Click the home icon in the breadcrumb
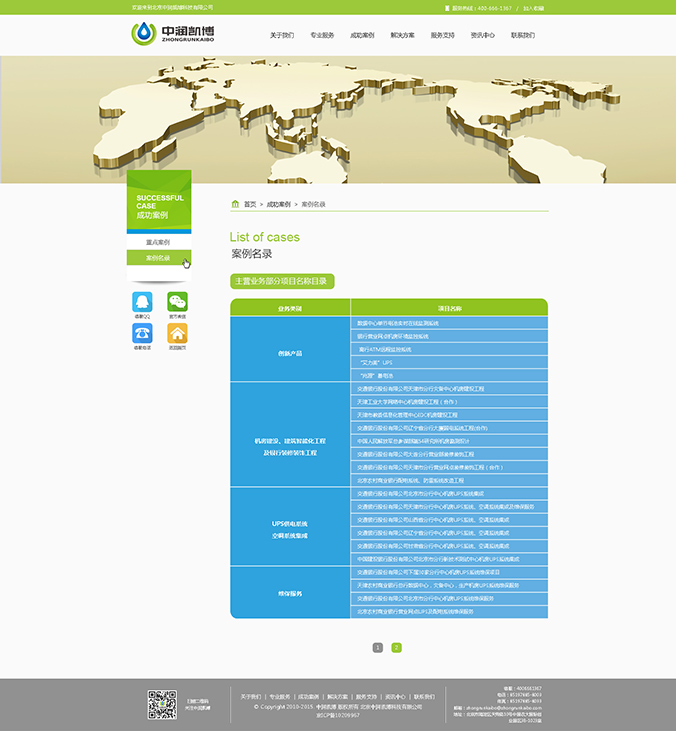The width and height of the screenshot is (676, 731). [235, 204]
